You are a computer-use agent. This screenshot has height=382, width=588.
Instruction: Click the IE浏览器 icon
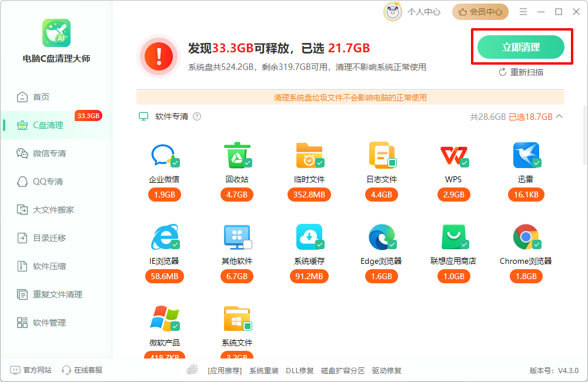[x=165, y=237]
